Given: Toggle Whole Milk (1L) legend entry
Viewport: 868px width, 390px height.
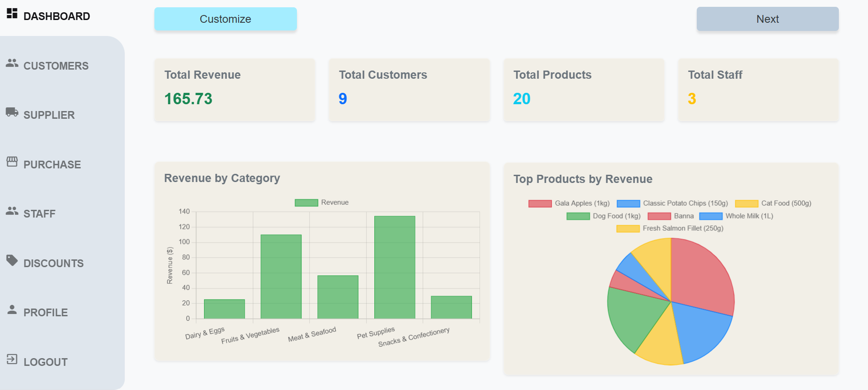Looking at the screenshot, I should (736, 216).
